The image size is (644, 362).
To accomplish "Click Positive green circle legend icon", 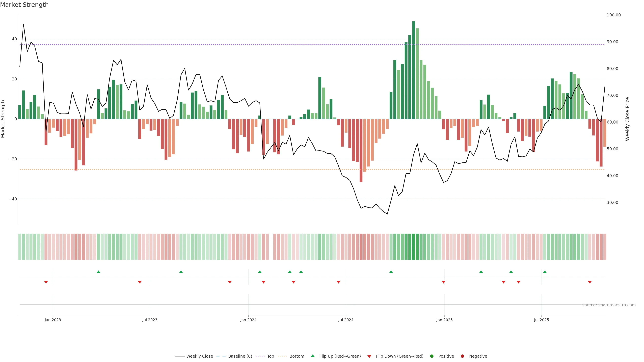I will click(432, 356).
